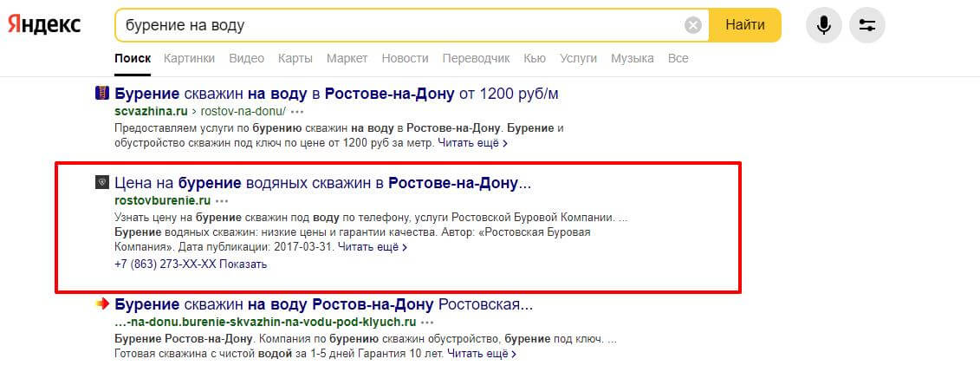This screenshot has width=980, height=372.
Task: Start voice search with microphone icon
Action: point(824,25)
